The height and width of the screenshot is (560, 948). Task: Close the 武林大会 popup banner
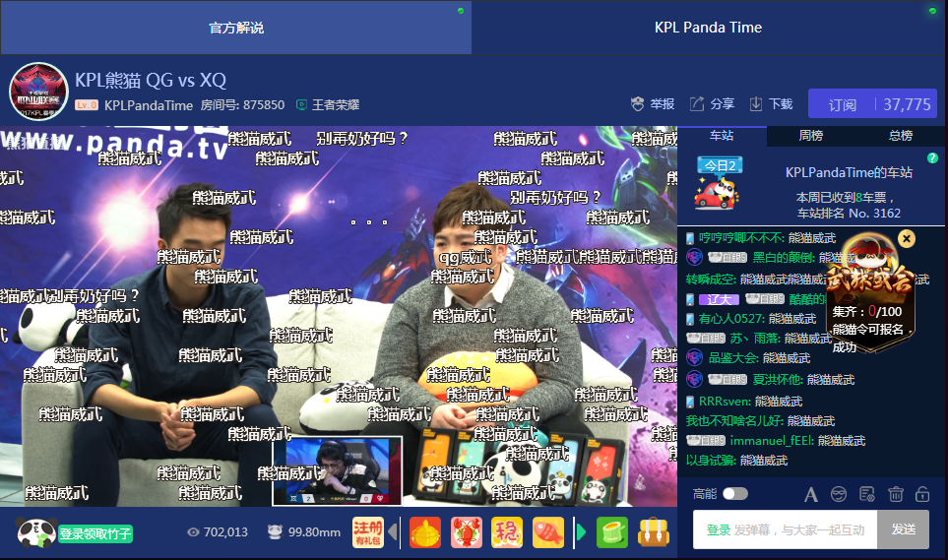click(x=907, y=238)
